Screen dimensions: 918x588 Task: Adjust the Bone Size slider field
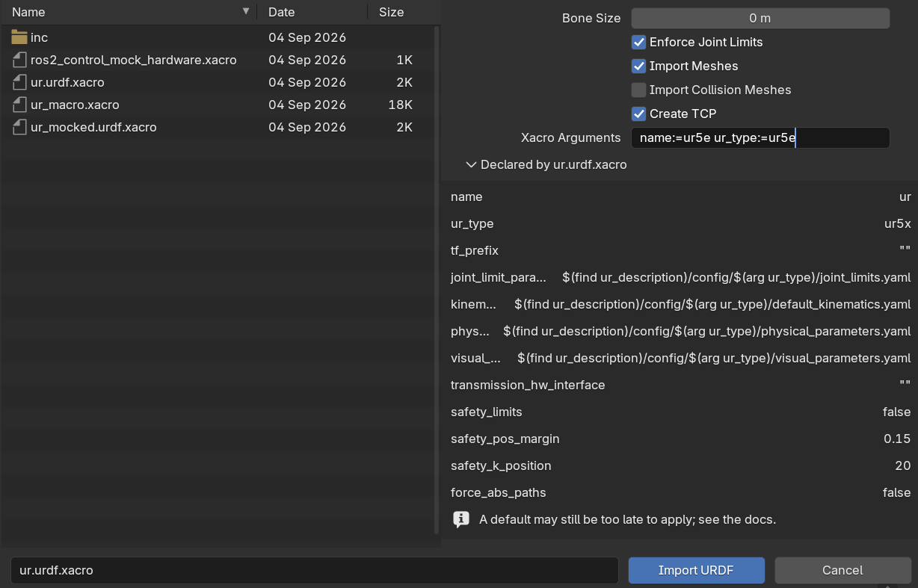pyautogui.click(x=760, y=18)
